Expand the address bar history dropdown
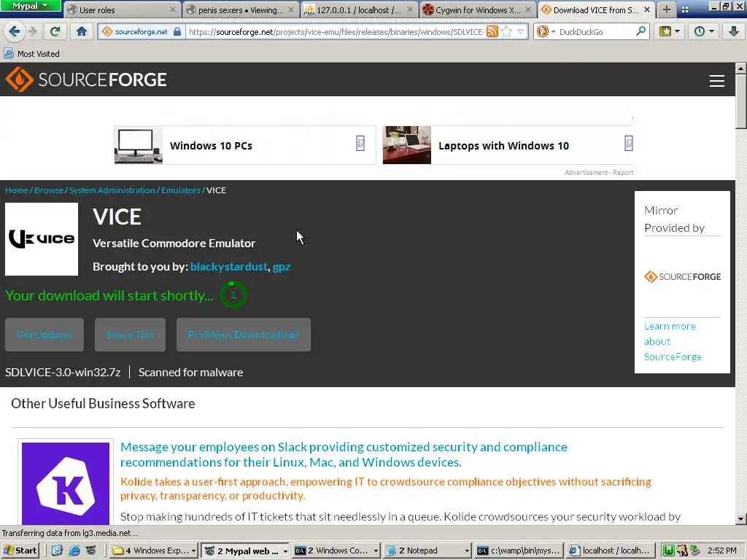The image size is (747, 560). [521, 32]
